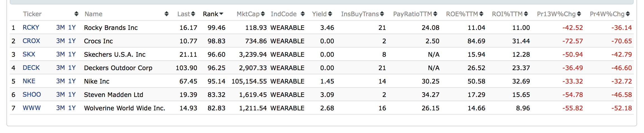Reverse the Rank descending sort arrow

pos(222,14)
